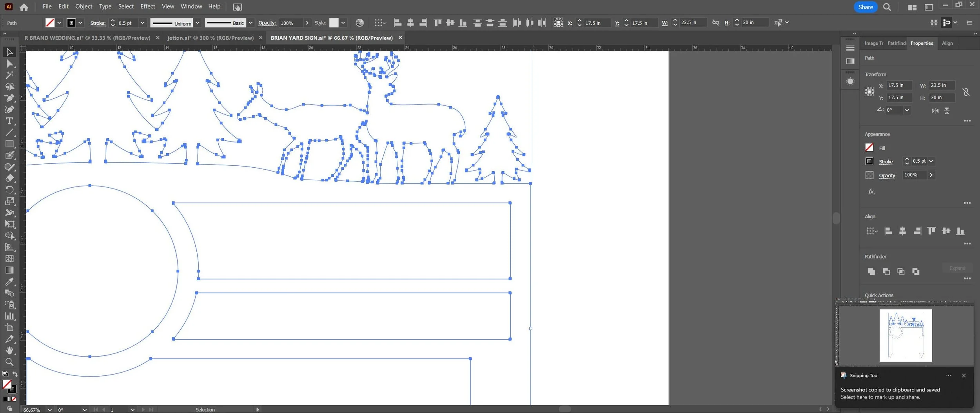
Task: Choose the Magic Wand tool
Action: click(9, 75)
